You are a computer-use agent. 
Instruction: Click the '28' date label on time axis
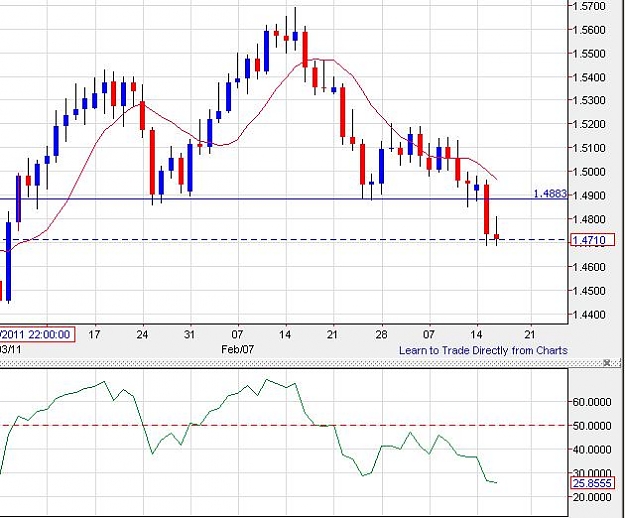(x=381, y=334)
